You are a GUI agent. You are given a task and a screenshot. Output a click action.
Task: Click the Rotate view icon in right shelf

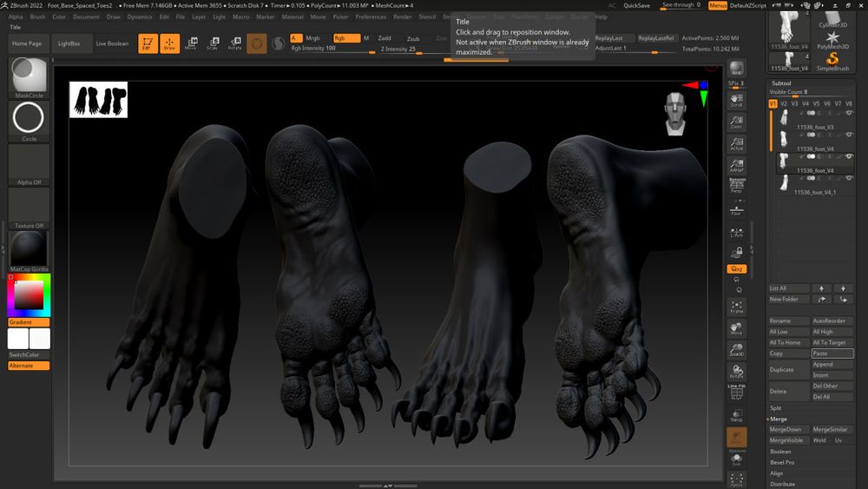pyautogui.click(x=736, y=372)
